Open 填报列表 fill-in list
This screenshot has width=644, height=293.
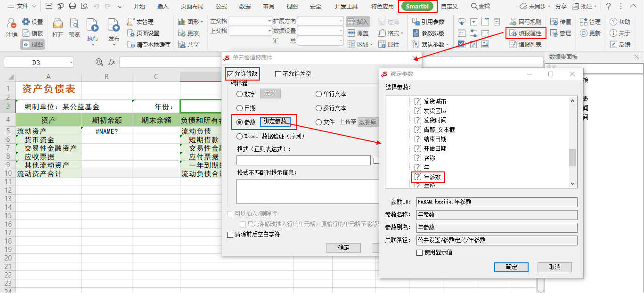(x=525, y=45)
